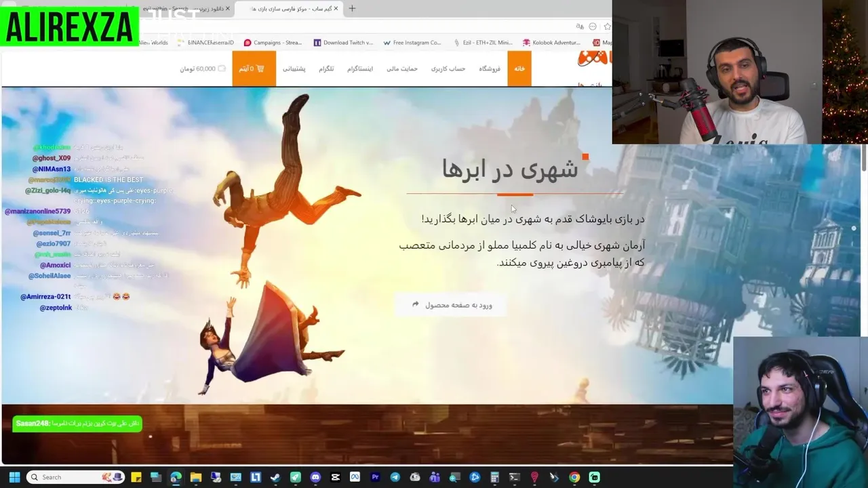Open Campaigns - Stream bookmark
This screenshot has height=488, width=868.
click(x=273, y=43)
